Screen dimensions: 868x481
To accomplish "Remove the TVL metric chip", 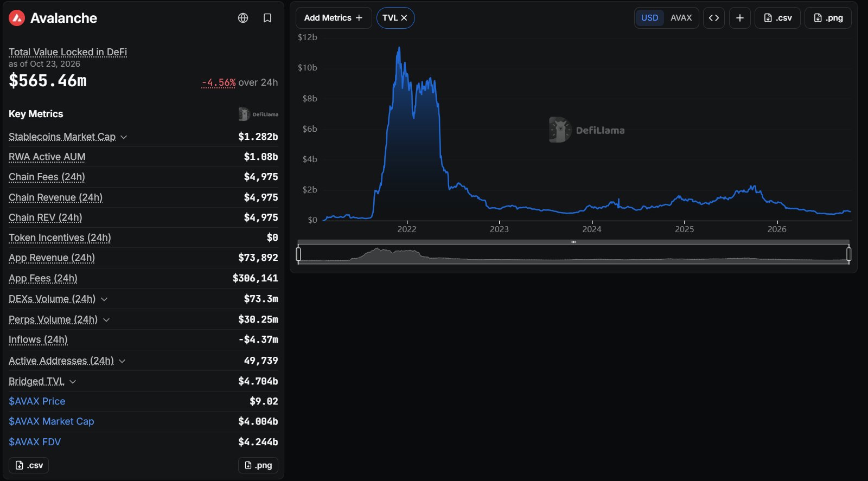I will [x=404, y=18].
